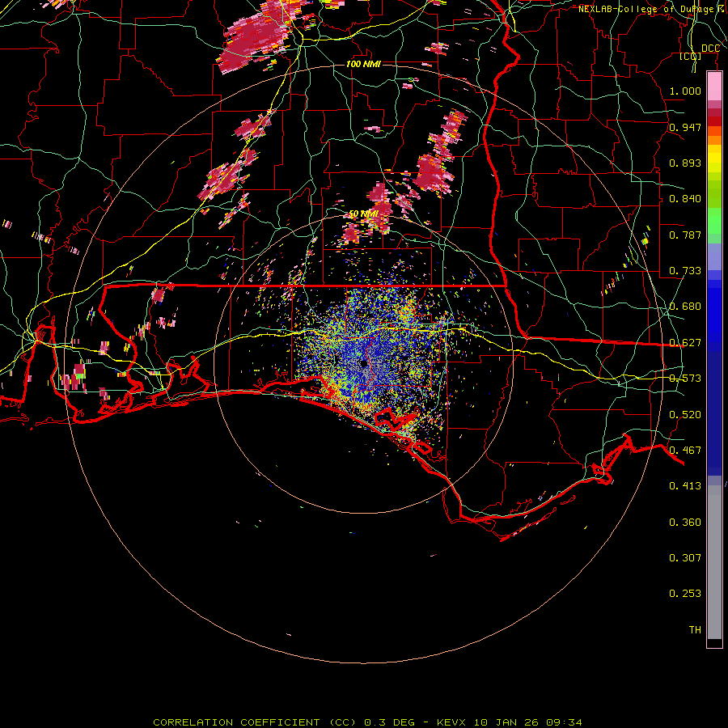Click the DCC product label

tap(710, 49)
